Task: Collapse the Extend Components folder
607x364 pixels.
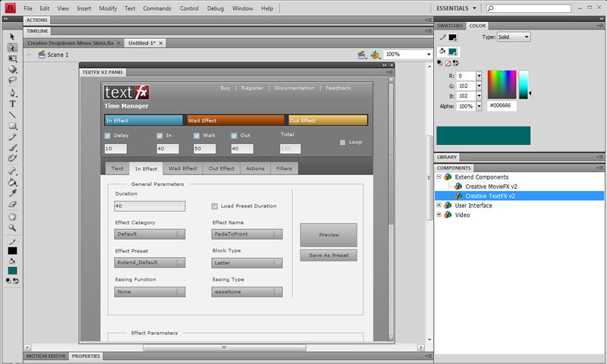Action: click(x=439, y=177)
